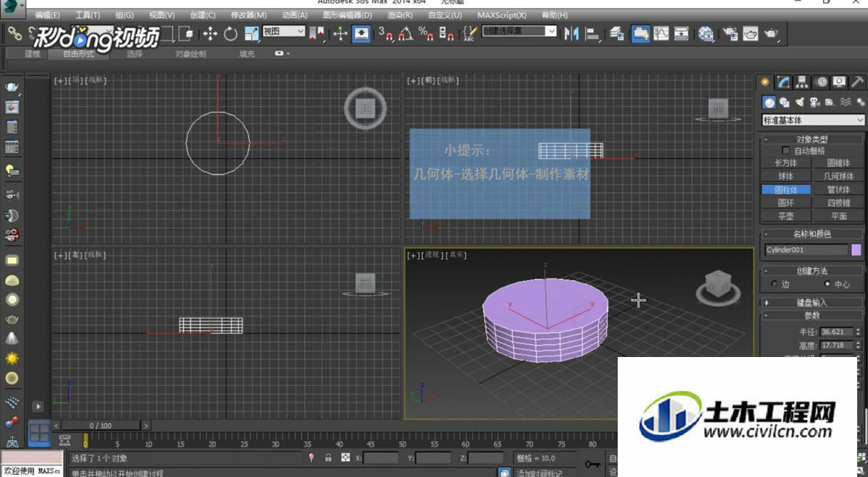Screen dimensions: 868x477
Task: Click the Selection Lock padlock icon
Action: (328, 457)
